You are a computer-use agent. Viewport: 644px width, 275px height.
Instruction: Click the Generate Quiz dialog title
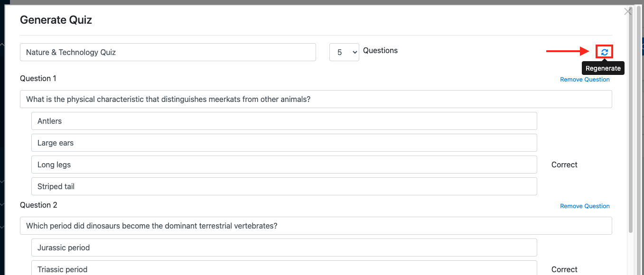click(x=56, y=20)
